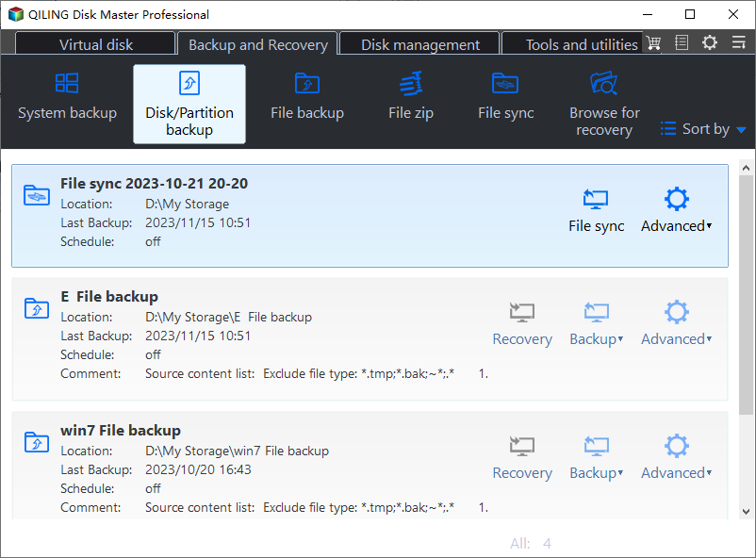Open the hamburger menu icon
756x558 pixels.
(739, 43)
